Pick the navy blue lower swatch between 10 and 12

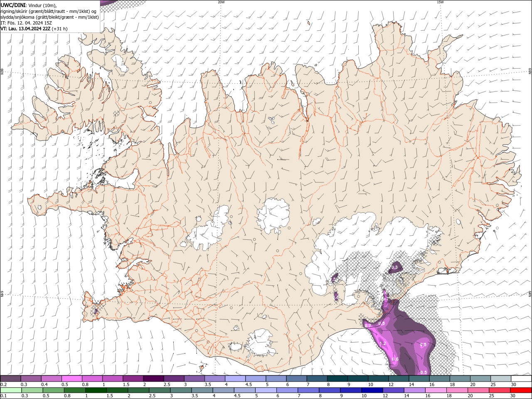[372, 390]
